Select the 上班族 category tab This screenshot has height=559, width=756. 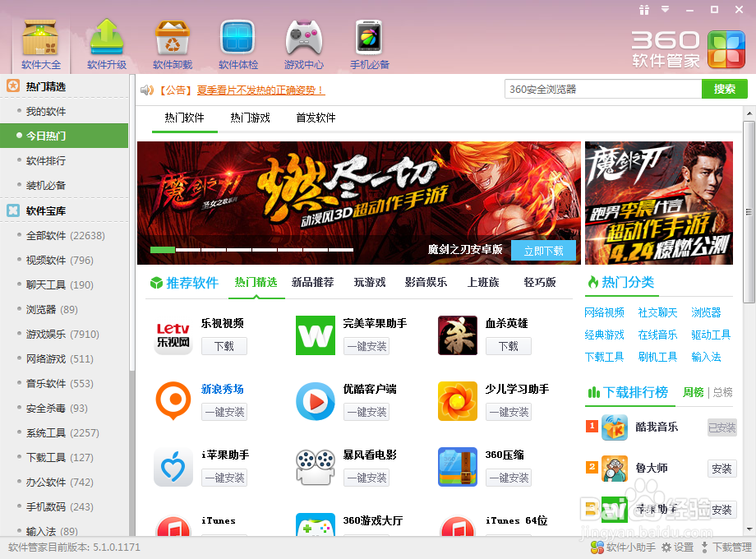coord(483,282)
